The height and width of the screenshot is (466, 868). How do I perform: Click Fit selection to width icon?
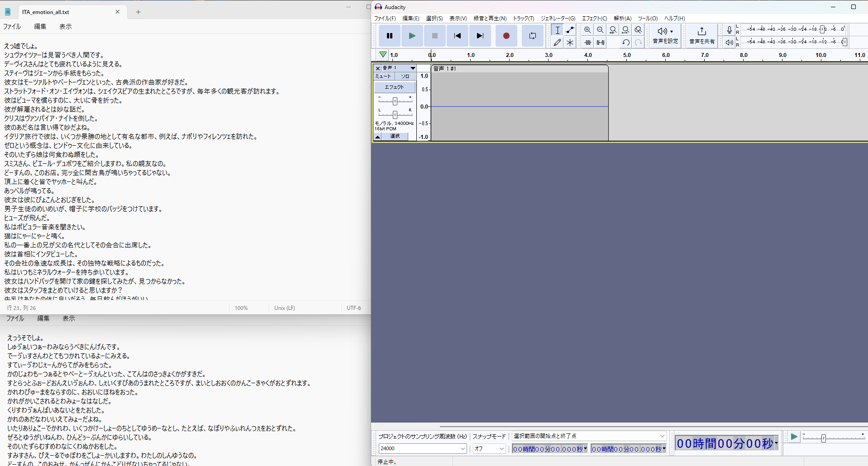613,30
